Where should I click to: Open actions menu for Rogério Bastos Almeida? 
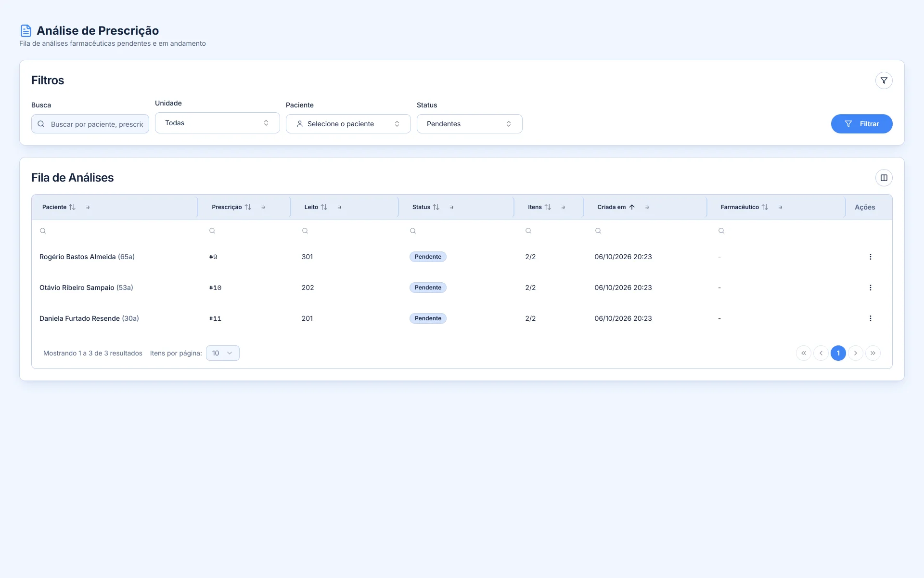click(870, 257)
